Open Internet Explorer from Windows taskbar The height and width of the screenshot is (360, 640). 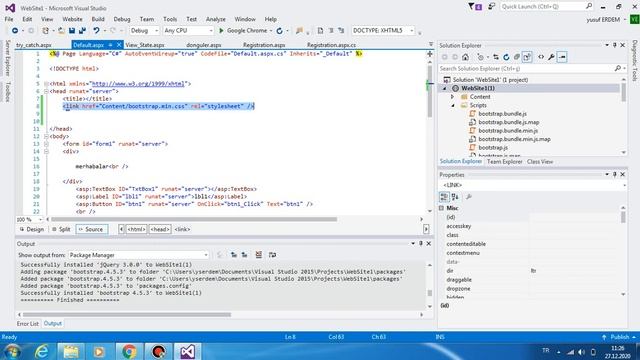42,351
